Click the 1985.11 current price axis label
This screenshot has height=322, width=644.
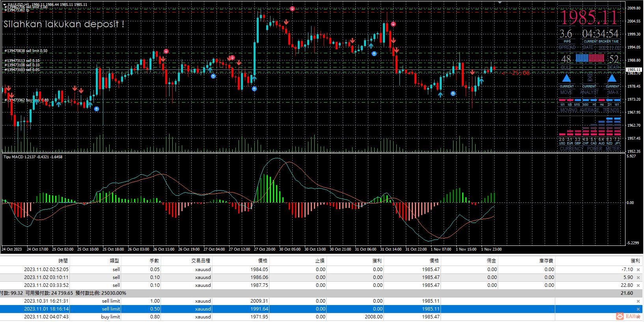coord(634,69)
